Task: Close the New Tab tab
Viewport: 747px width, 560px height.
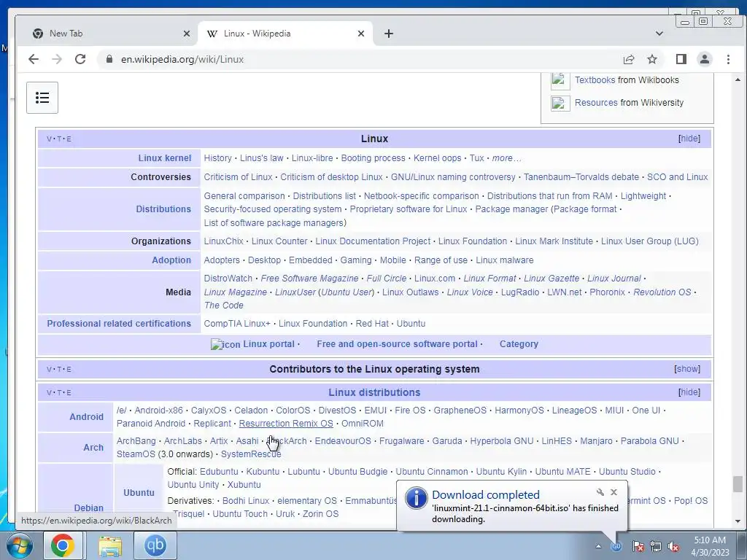Action: pyautogui.click(x=186, y=34)
